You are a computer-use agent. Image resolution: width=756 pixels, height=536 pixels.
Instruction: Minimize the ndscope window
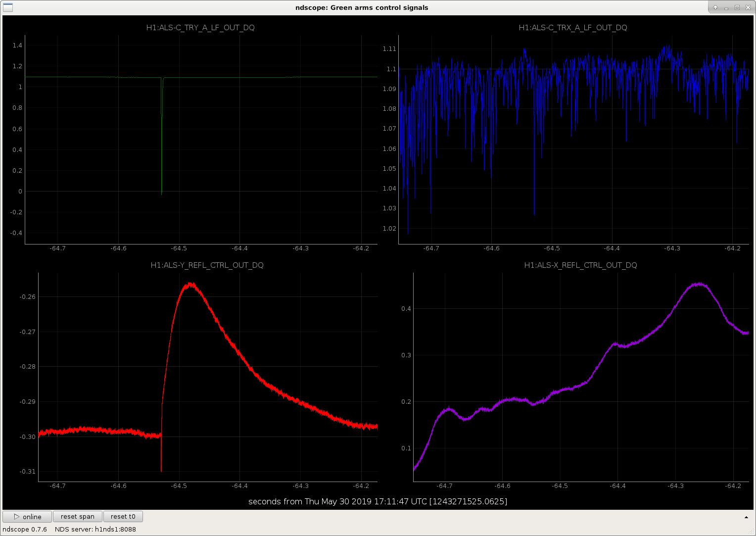click(x=726, y=7)
